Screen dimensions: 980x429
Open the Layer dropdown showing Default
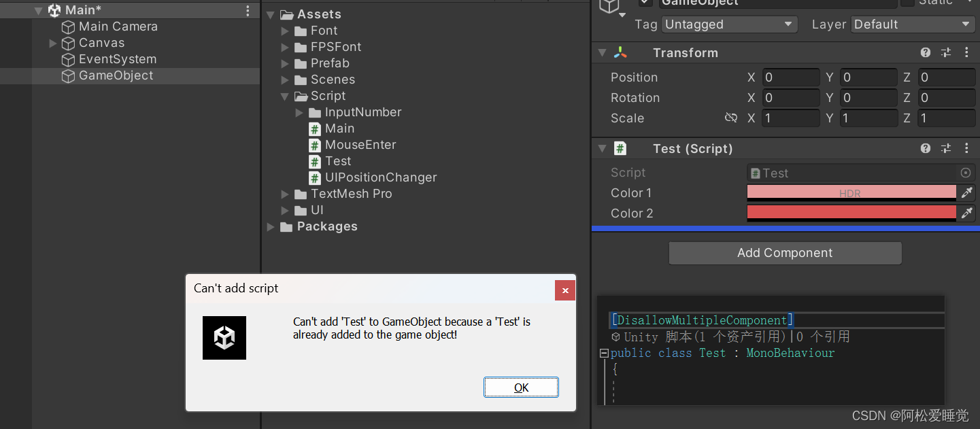pyautogui.click(x=913, y=24)
